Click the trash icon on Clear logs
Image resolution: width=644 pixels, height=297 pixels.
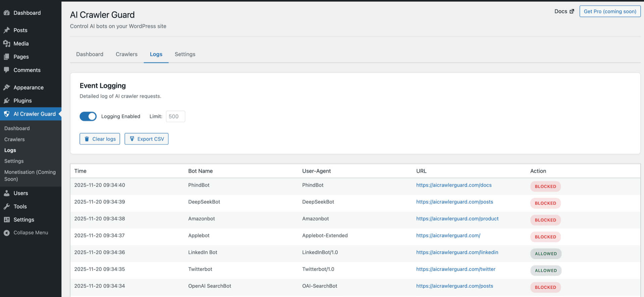click(87, 139)
